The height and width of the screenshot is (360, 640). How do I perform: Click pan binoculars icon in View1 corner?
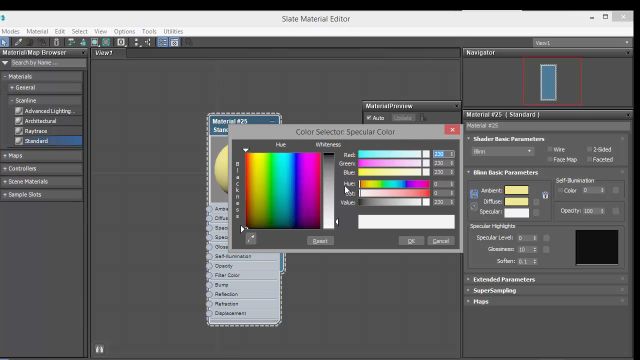point(99,349)
